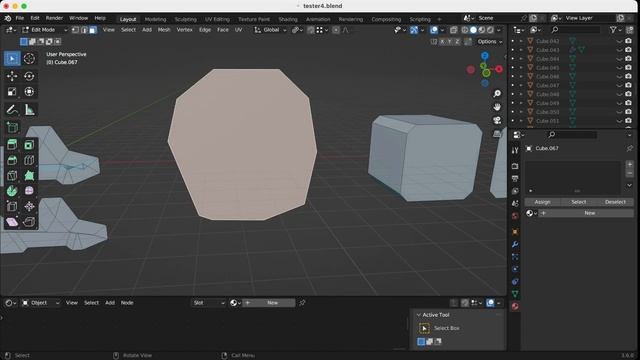
Task: Select the Shrink/Fatten tool
Action: (x=29, y=207)
